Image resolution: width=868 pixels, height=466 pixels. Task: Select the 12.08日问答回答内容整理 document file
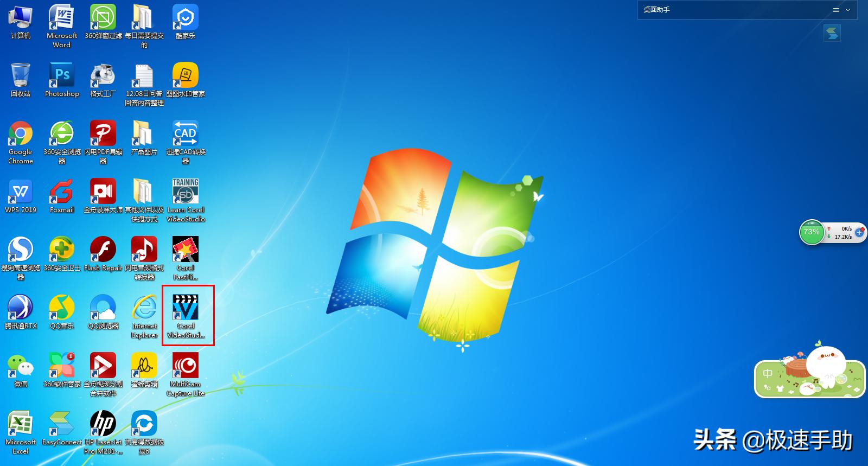click(x=144, y=84)
